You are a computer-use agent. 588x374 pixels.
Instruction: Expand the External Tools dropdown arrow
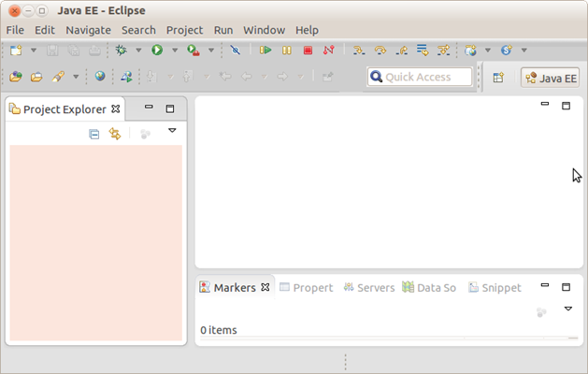(x=211, y=50)
